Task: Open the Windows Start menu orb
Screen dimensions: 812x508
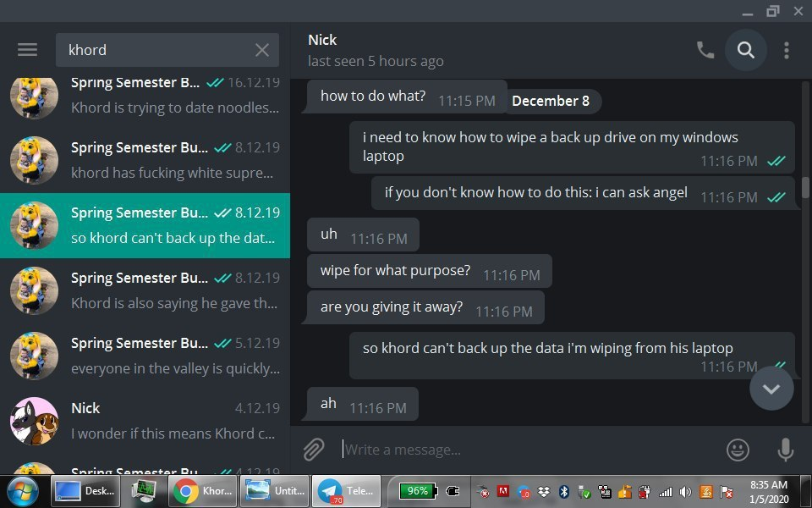Action: click(22, 491)
